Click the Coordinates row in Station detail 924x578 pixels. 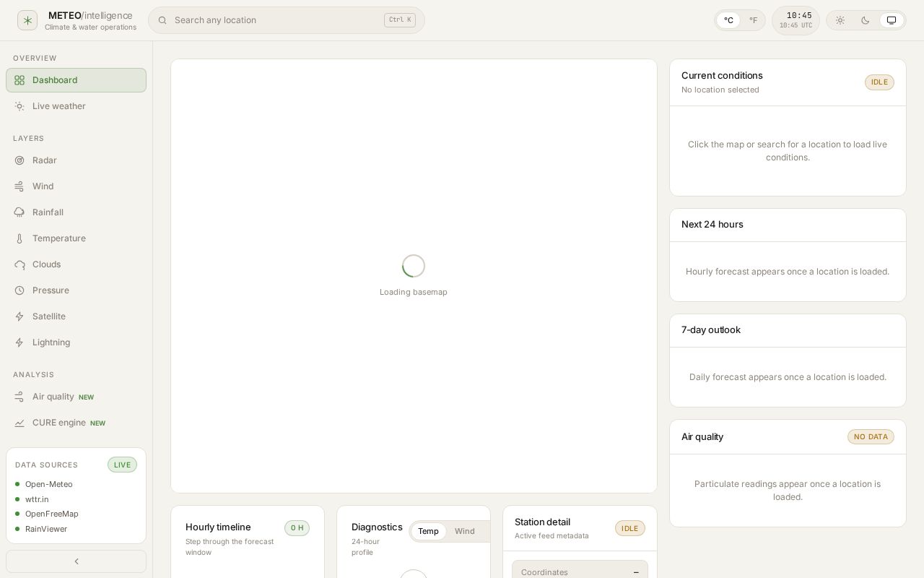pyautogui.click(x=580, y=571)
